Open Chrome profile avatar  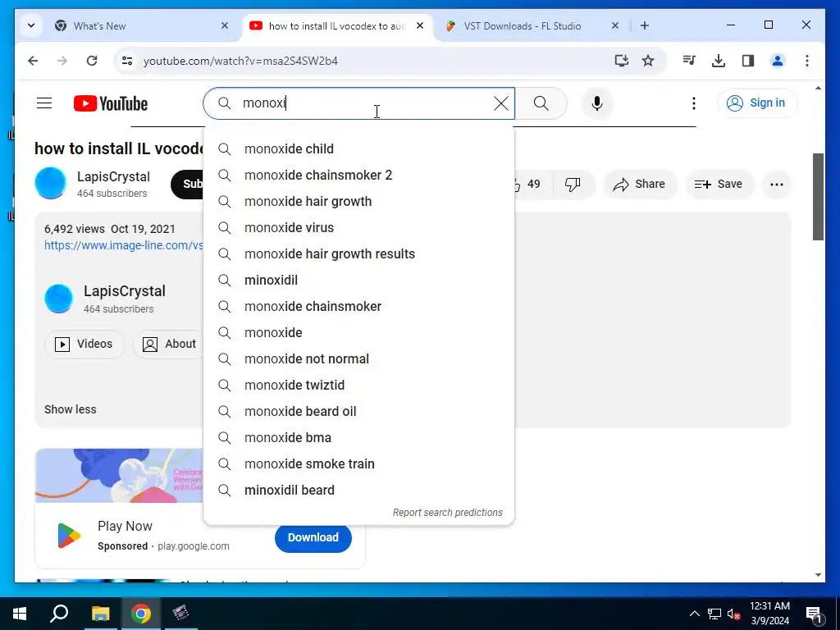click(x=778, y=61)
